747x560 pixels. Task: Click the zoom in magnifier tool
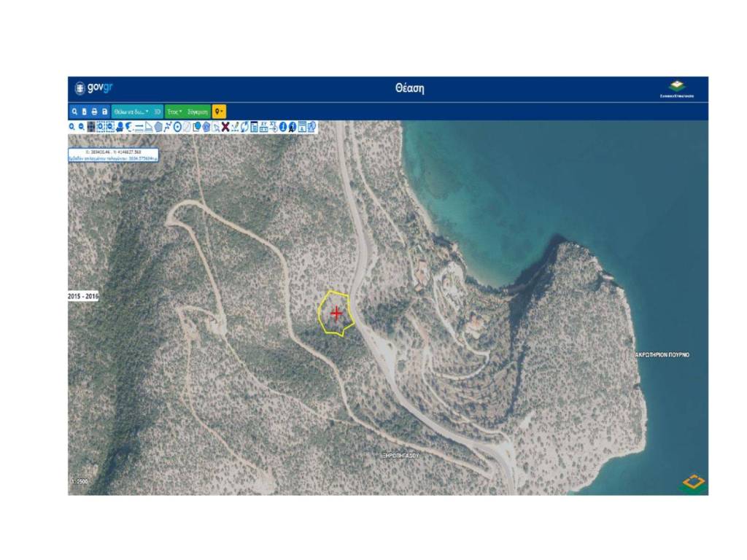72,127
